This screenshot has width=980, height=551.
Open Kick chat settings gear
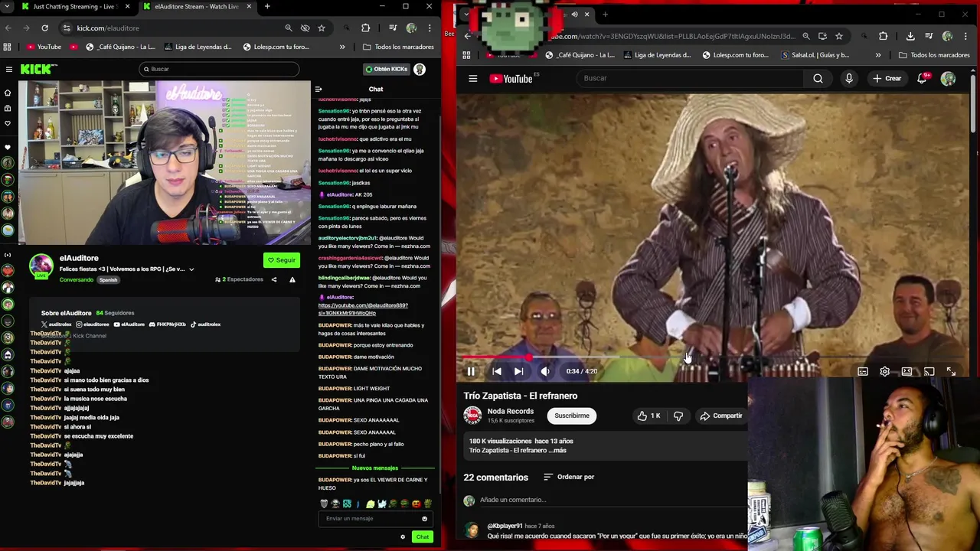click(403, 536)
